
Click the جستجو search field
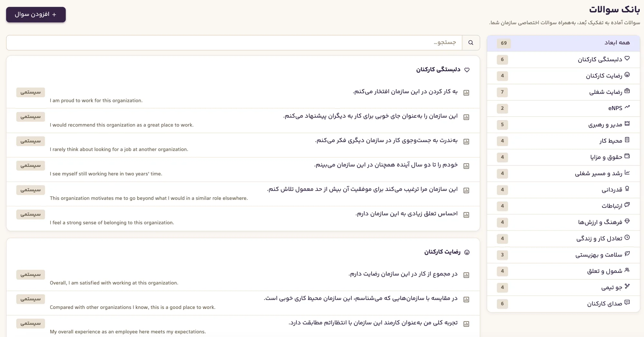(x=234, y=43)
